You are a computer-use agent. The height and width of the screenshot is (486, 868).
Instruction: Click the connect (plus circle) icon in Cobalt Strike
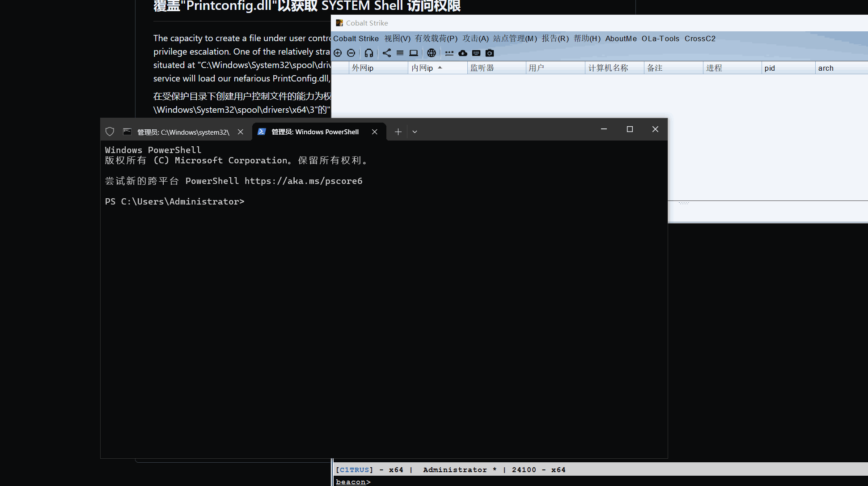(338, 53)
